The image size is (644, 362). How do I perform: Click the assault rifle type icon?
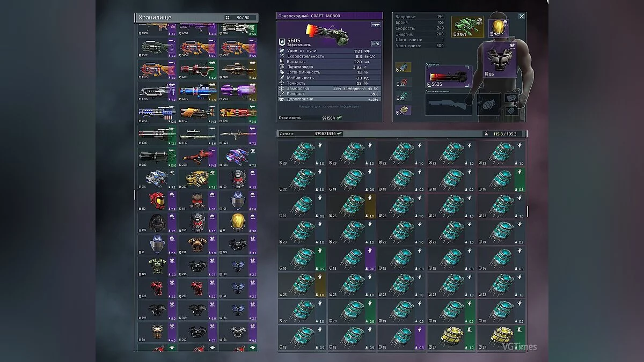click(375, 25)
